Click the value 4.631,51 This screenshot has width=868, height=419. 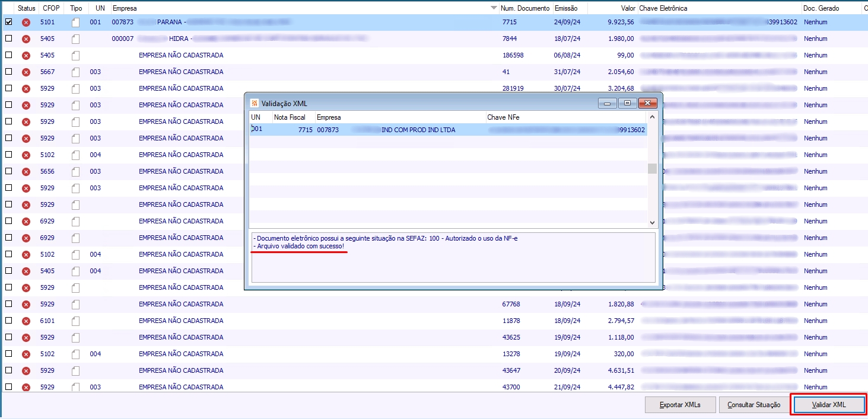[x=621, y=370]
